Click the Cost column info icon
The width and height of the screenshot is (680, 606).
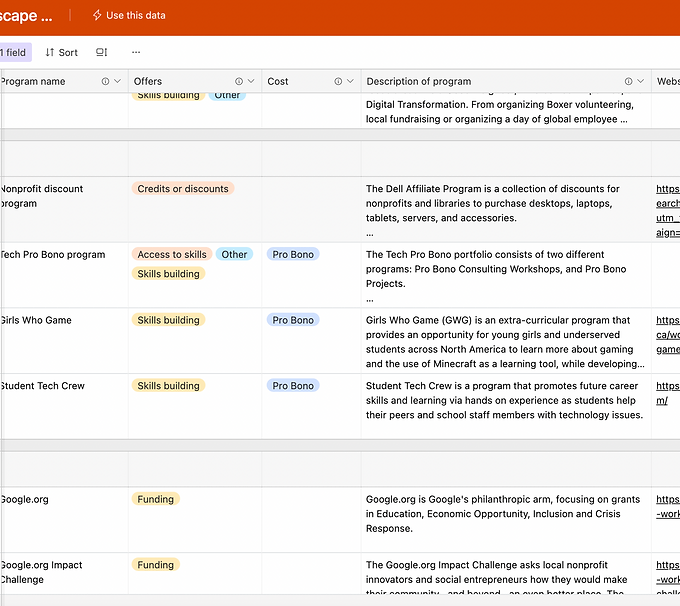338,82
